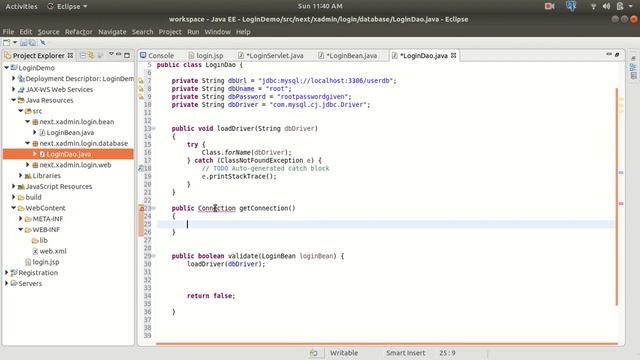Open the Run menu
The width and height of the screenshot is (640, 360).
193,31
